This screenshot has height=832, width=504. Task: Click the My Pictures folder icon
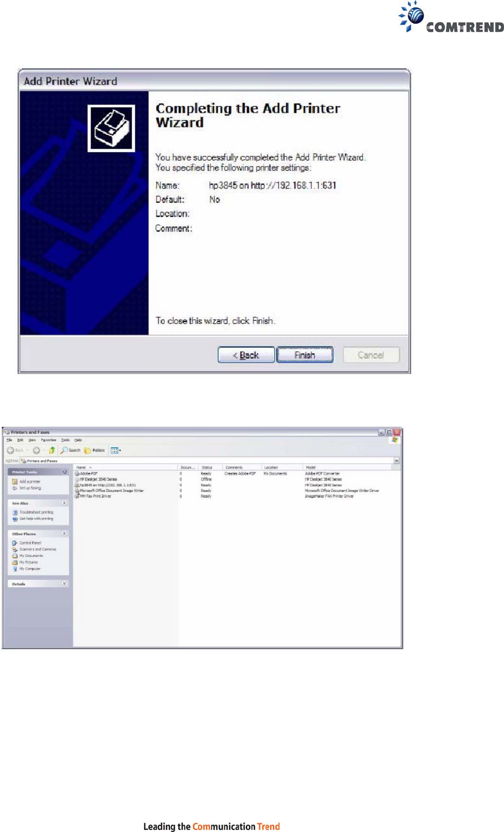(x=15, y=563)
